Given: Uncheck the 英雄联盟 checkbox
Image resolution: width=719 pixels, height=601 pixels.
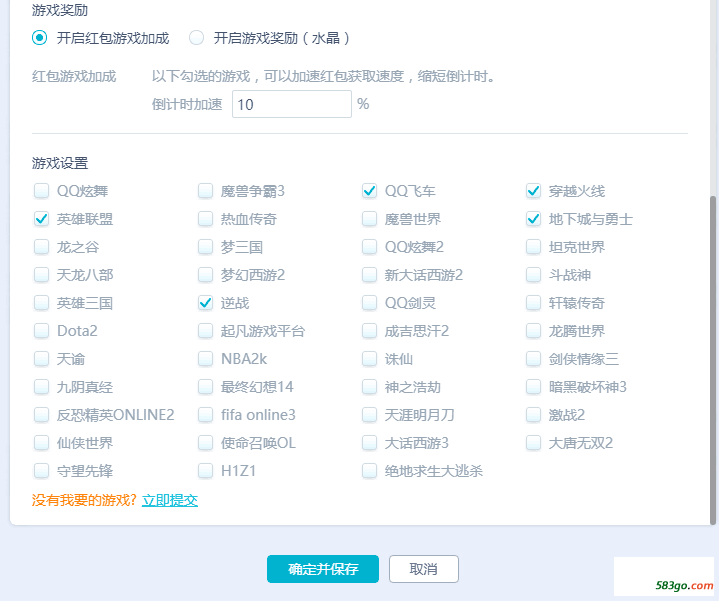Looking at the screenshot, I should pyautogui.click(x=42, y=219).
